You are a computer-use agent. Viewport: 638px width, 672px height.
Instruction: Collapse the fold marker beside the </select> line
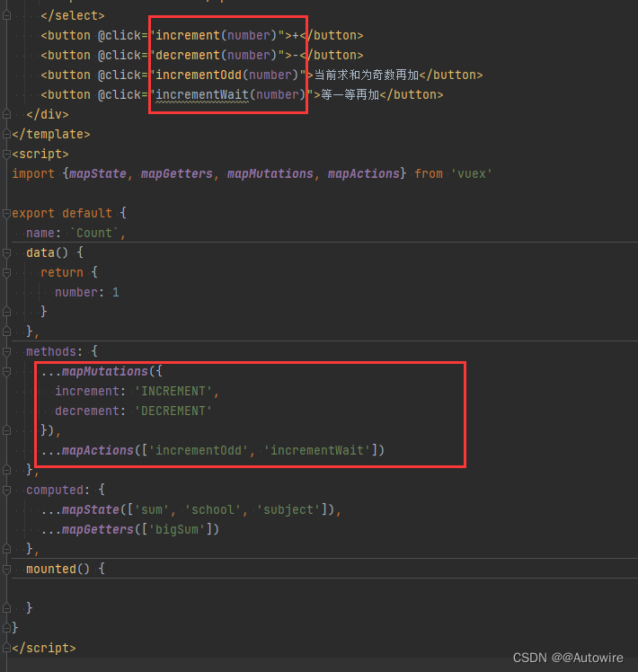click(x=6, y=16)
